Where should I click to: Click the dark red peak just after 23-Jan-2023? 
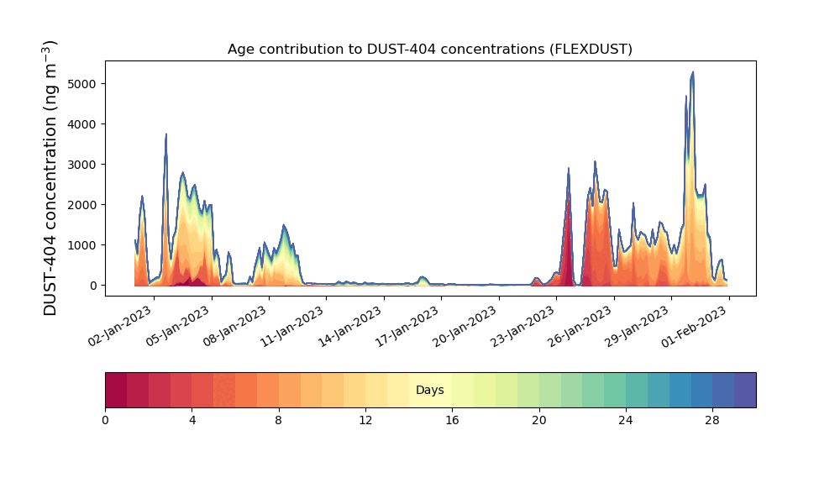pyautogui.click(x=568, y=225)
